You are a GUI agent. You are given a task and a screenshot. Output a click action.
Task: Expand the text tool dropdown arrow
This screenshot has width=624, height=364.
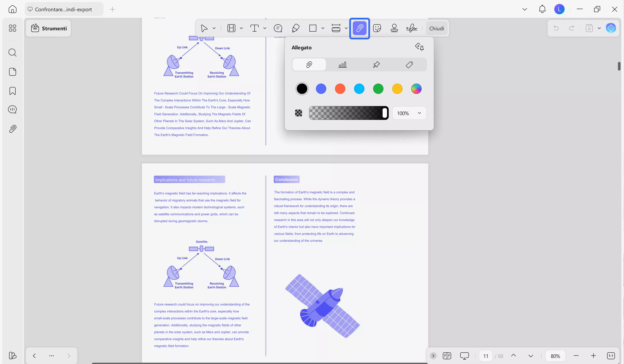click(265, 28)
